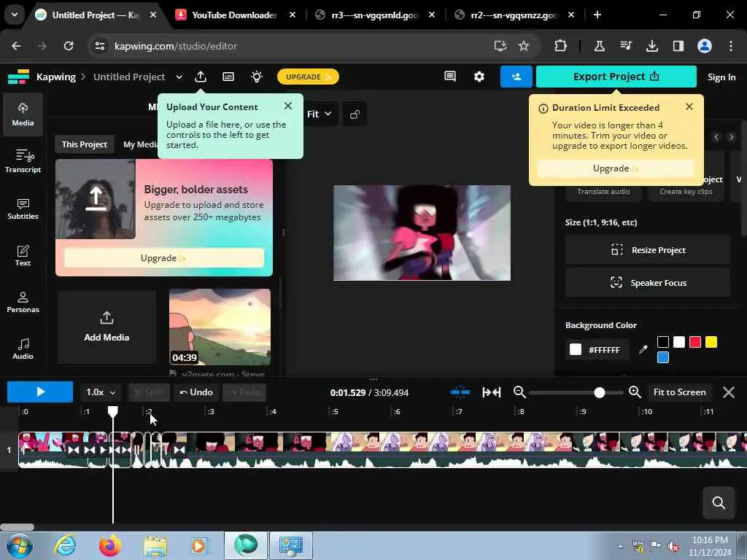Switch to the rr3---sn-vgqsmld browser tab
Image resolution: width=747 pixels, height=560 pixels.
pyautogui.click(x=374, y=15)
